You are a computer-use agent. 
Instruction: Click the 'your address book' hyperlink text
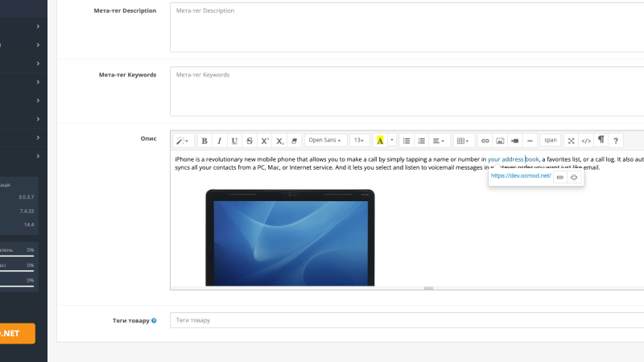click(513, 159)
